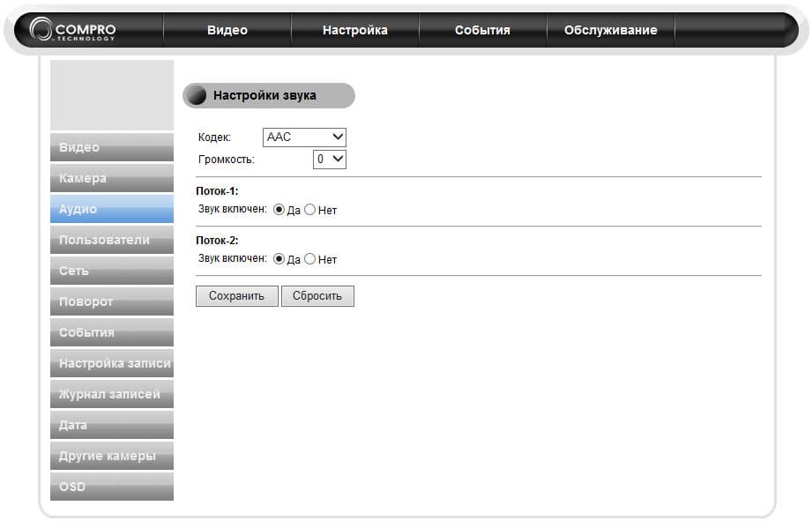Click the Настройки звука header

pyautogui.click(x=268, y=96)
